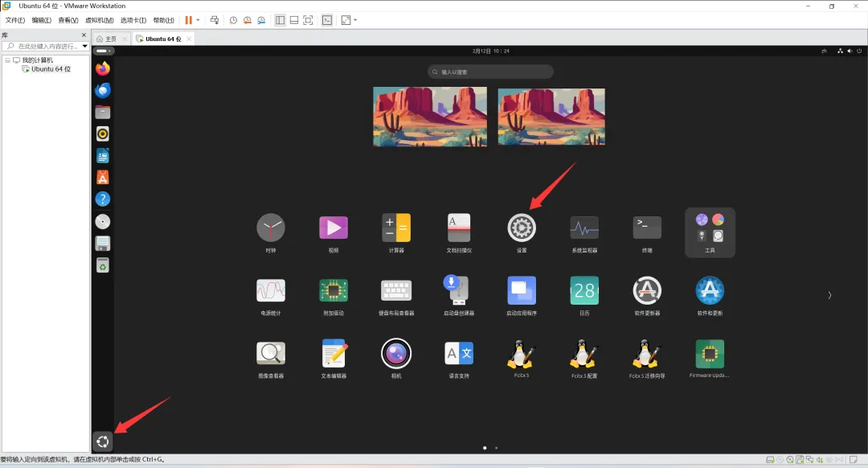Open the power menu icon in Ubuntu top bar

859,51
